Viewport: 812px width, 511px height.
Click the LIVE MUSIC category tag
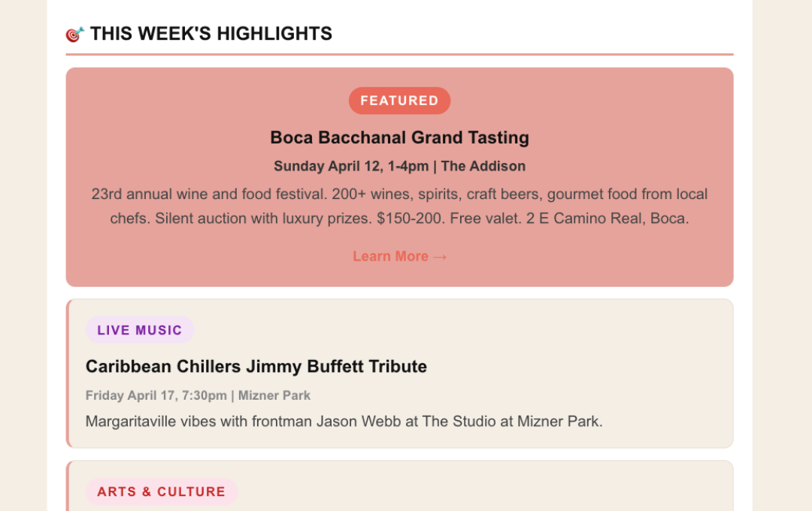pyautogui.click(x=140, y=330)
